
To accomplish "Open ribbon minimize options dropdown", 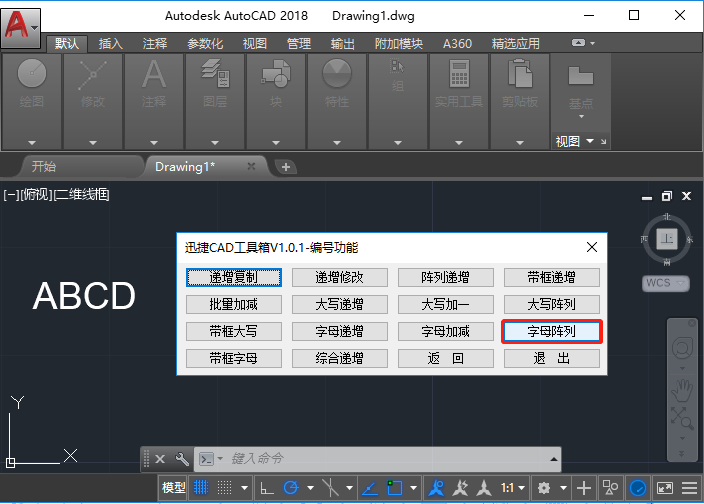I will click(593, 44).
